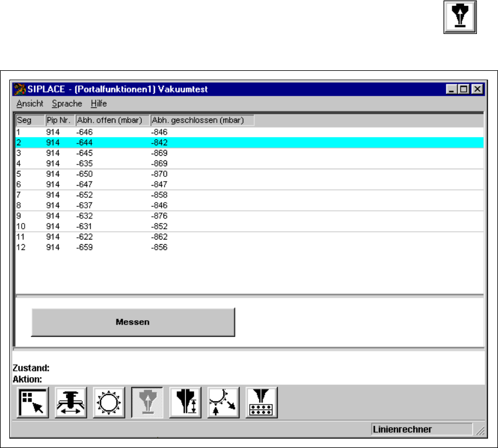Viewport: 498px width, 448px height.
Task: Click Abh. offen (mbar) column header
Action: (x=112, y=120)
